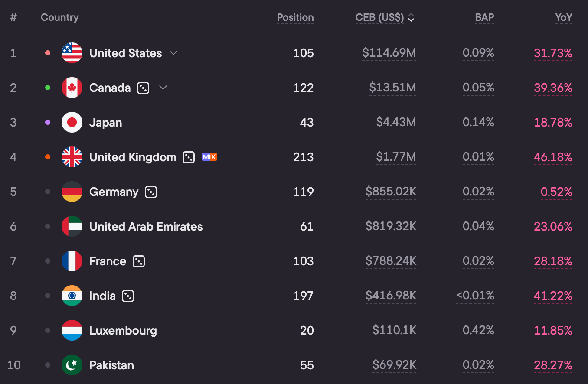
Task: Toggle the green dot for Canada
Action: 48,88
